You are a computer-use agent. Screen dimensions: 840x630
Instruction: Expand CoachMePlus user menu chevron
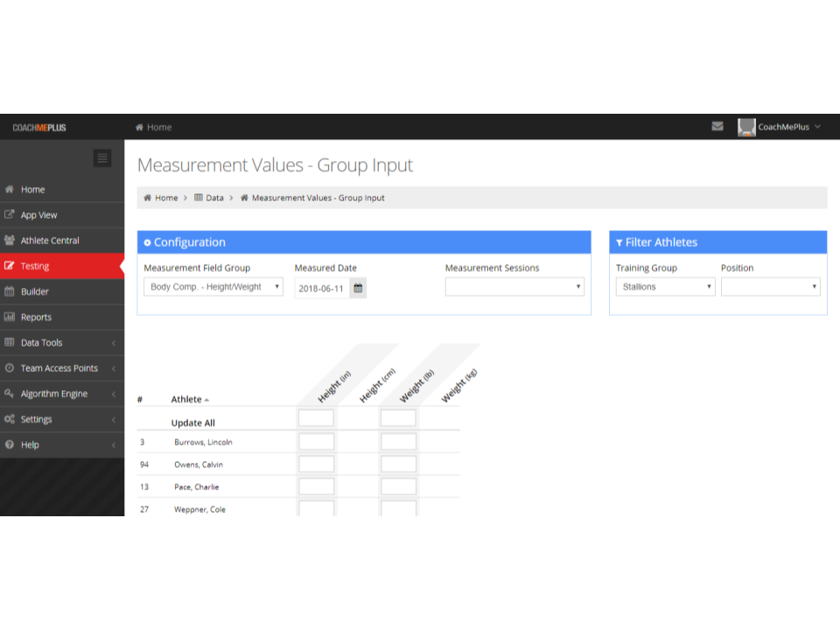pos(817,127)
